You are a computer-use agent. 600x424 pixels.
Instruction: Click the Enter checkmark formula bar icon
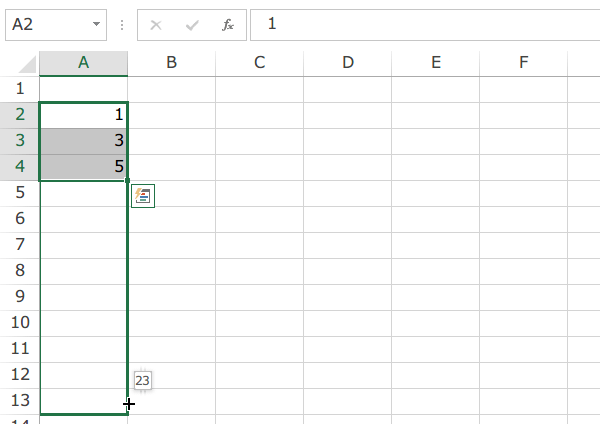point(192,25)
